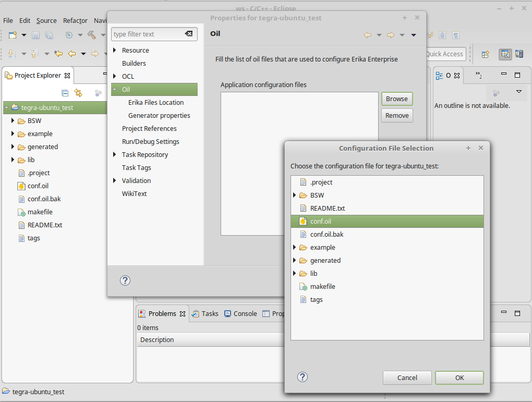Click the Outline view tab icon

439,76
